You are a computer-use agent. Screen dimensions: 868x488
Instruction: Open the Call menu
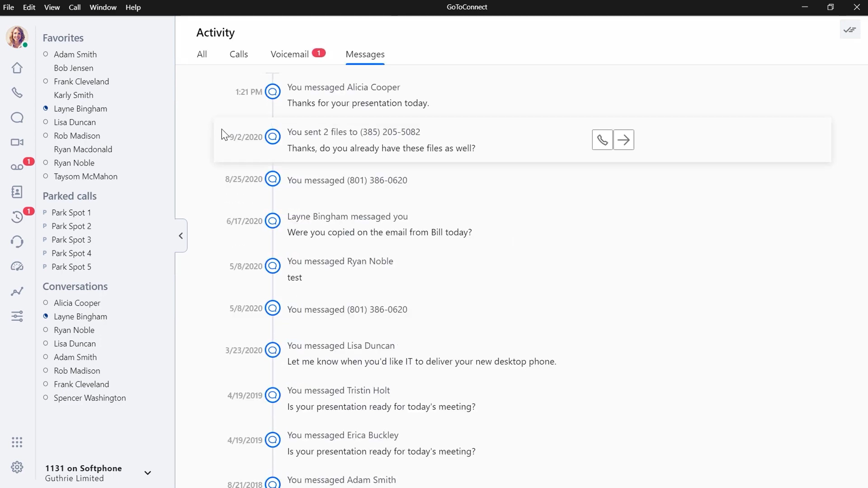74,7
